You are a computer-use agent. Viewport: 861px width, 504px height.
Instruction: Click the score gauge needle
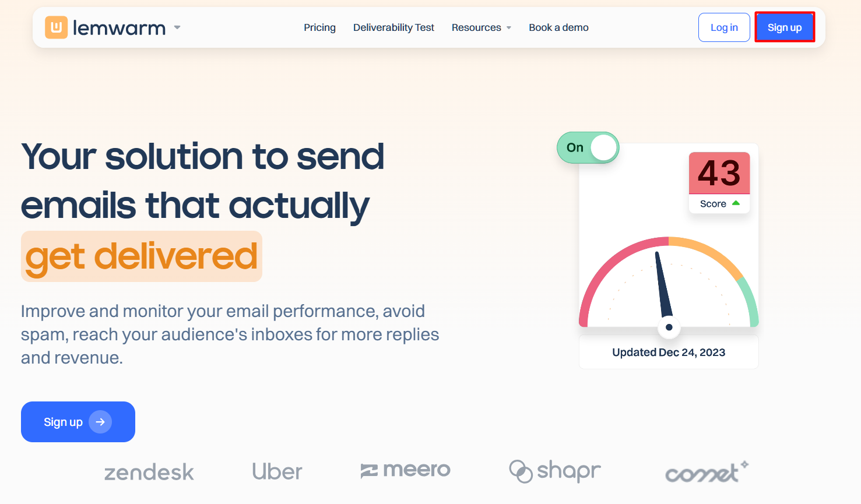663,286
